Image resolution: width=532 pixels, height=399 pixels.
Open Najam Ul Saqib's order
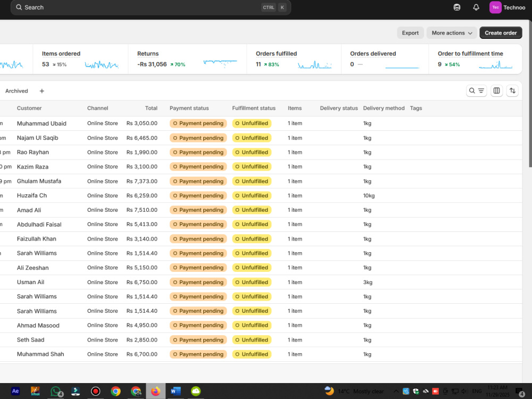click(261, 138)
